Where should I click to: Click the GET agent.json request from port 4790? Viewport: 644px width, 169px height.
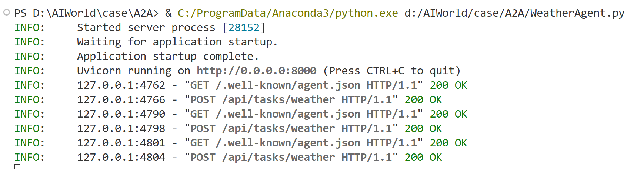coord(304,114)
